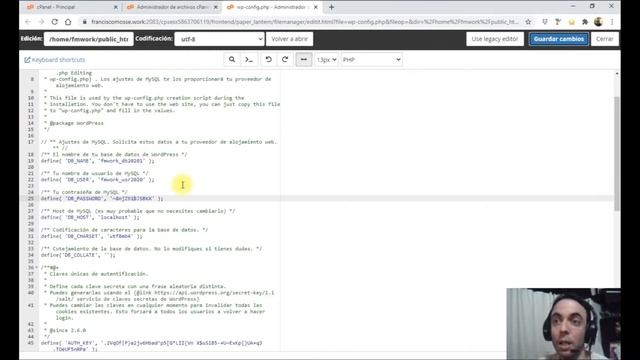Open the PHP language mode dropdown
Viewport: 640px width, 360px height.
371,60
